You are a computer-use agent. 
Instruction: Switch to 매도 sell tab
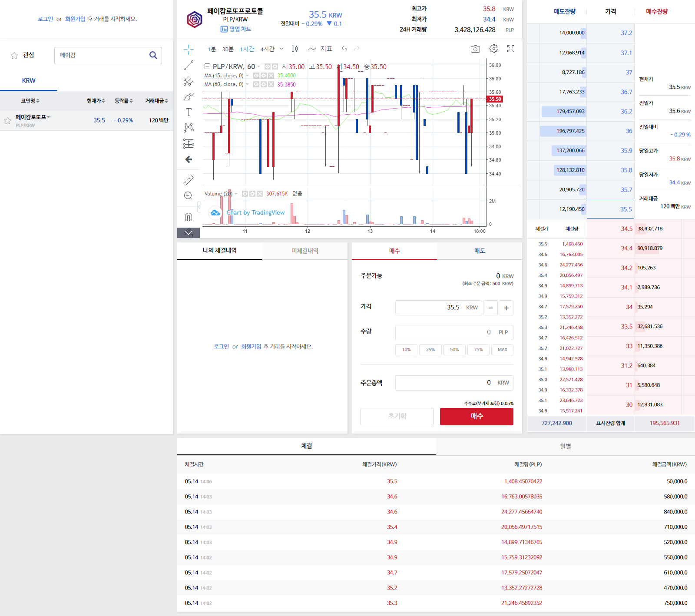(480, 251)
